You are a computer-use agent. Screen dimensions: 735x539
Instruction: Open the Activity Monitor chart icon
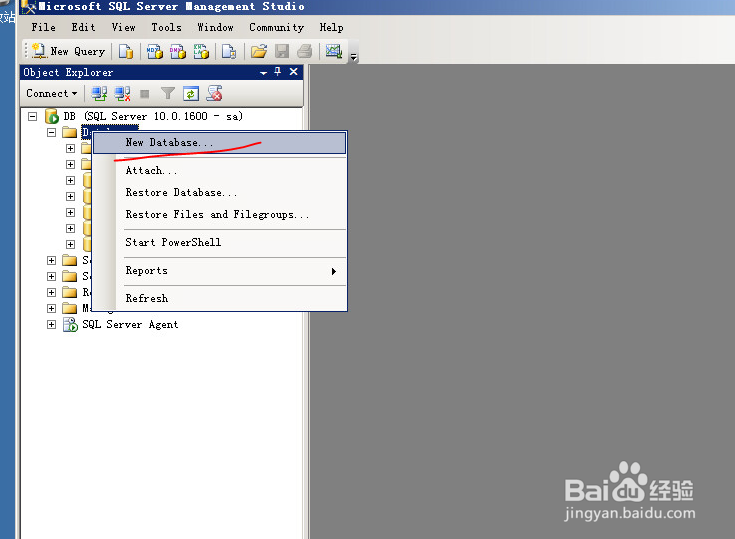click(x=334, y=51)
